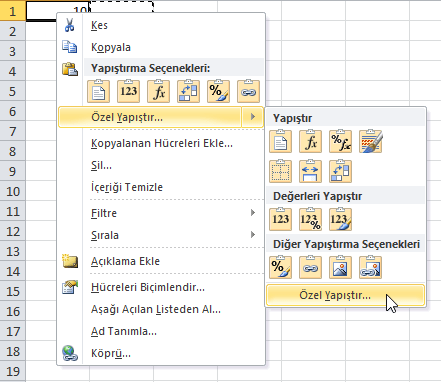This screenshot has width=441, height=382.
Task: Click Values 123 icon under Değerleri Yapıştır
Action: (280, 219)
